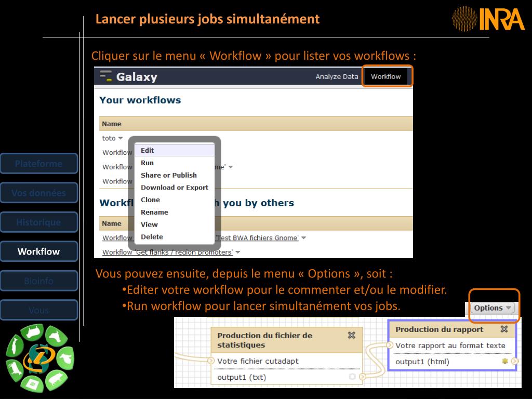Click the 'Votre fichier cutadapt' input connector

[x=211, y=361]
